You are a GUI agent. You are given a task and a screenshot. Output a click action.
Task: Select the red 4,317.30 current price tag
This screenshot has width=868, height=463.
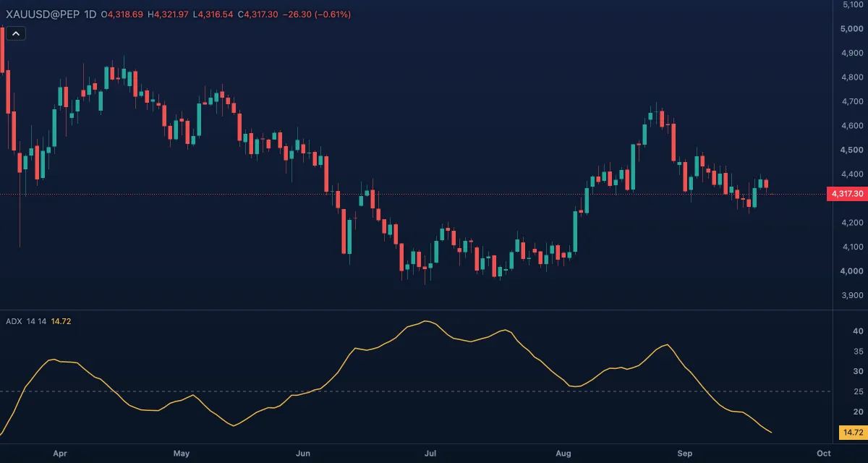tap(846, 194)
